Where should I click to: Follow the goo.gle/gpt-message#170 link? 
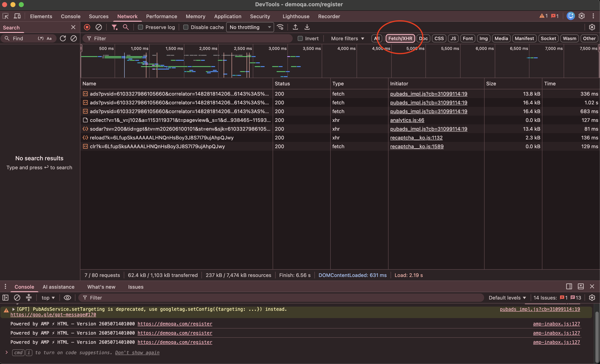(x=53, y=315)
